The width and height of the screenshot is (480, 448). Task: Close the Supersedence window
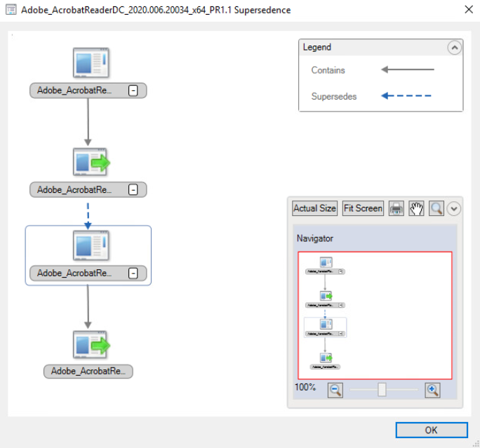click(x=469, y=10)
